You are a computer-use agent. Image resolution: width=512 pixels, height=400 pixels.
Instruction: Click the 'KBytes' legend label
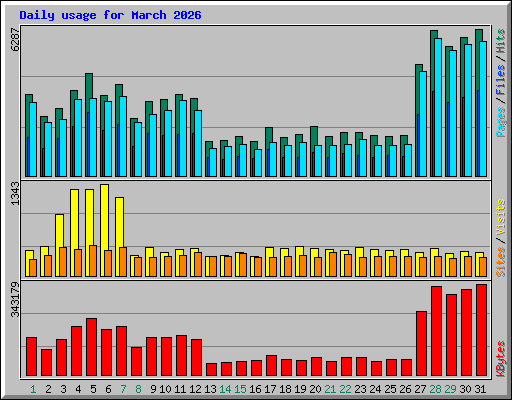(501, 359)
